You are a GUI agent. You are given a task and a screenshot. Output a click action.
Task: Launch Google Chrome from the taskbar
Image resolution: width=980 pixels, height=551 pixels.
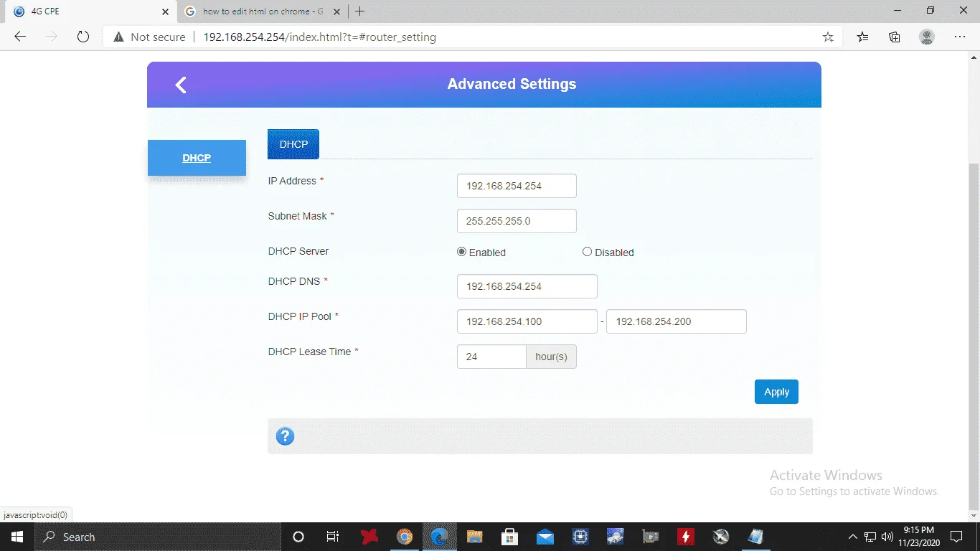point(405,537)
